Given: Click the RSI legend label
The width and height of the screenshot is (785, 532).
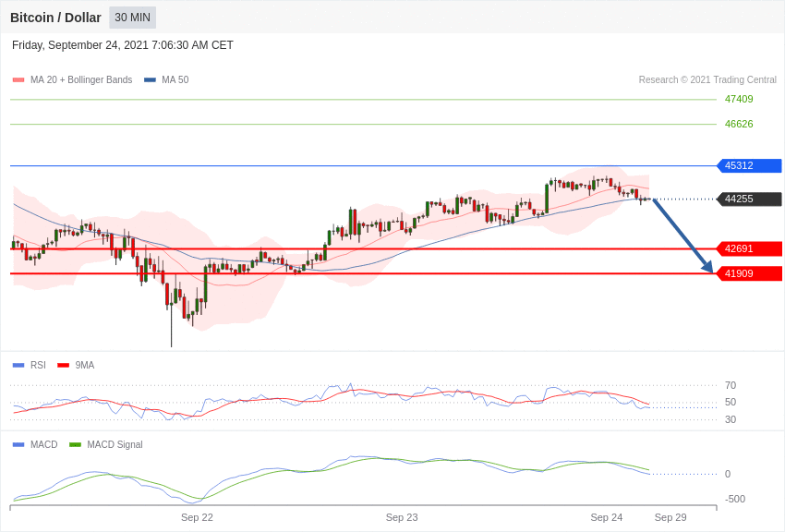Looking at the screenshot, I should (38, 366).
